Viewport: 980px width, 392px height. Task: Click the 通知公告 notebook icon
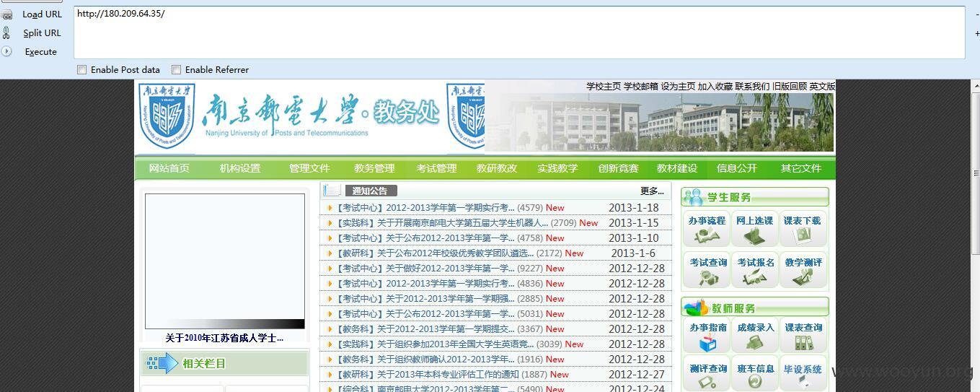click(x=332, y=191)
